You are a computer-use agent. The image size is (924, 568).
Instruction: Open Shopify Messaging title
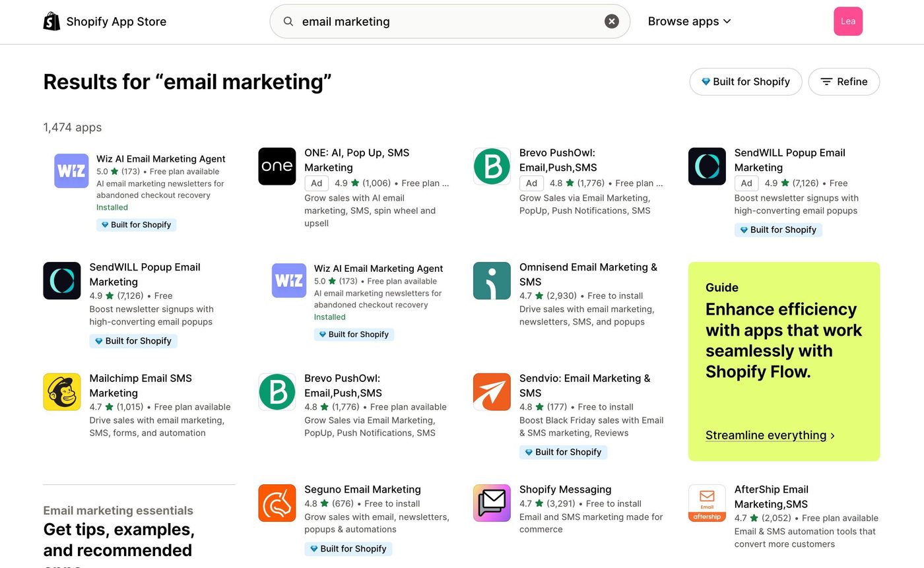[x=565, y=489]
